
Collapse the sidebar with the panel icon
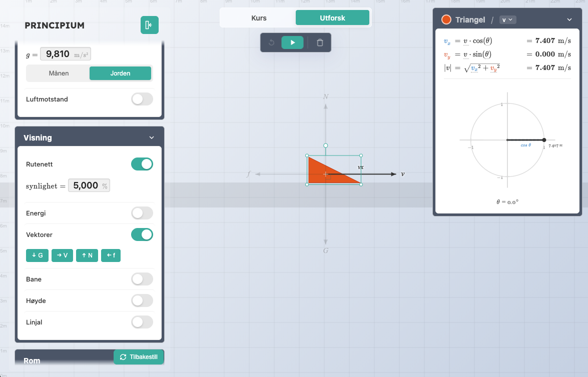click(x=149, y=25)
